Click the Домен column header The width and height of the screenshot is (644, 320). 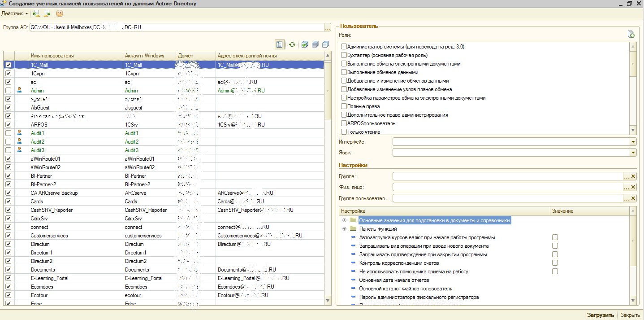click(196, 56)
